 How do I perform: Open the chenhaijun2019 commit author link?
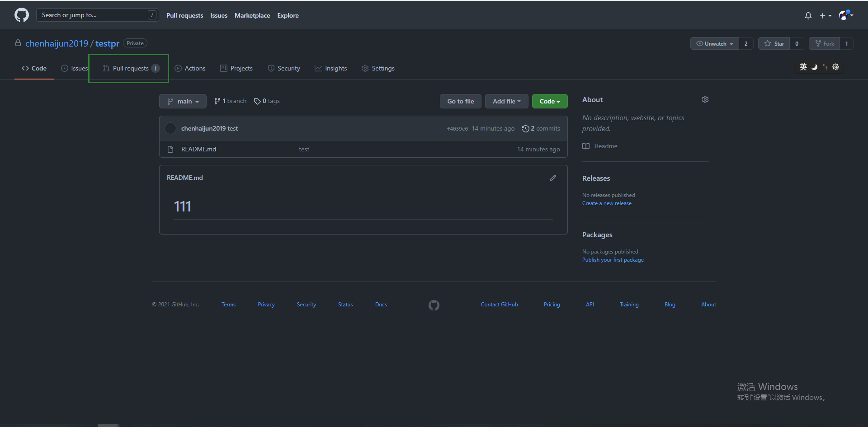[203, 128]
